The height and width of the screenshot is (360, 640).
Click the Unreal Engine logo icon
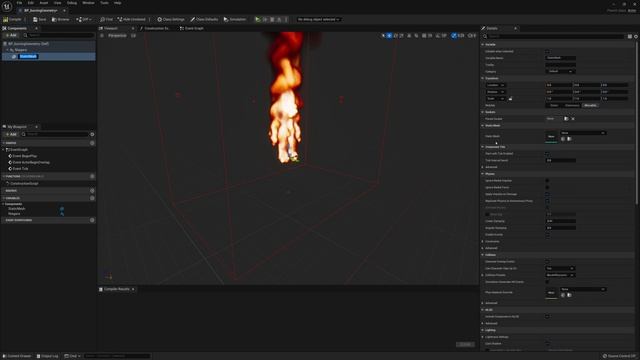(x=7, y=7)
